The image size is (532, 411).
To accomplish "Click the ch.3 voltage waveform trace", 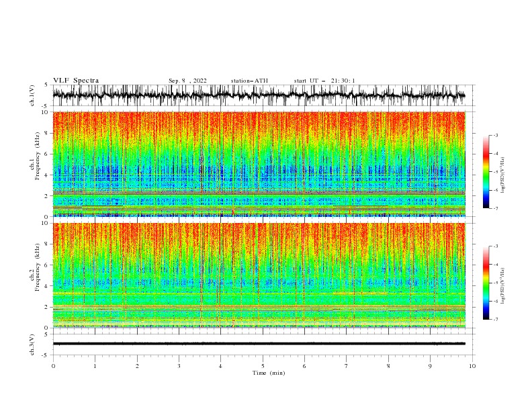I will [259, 344].
